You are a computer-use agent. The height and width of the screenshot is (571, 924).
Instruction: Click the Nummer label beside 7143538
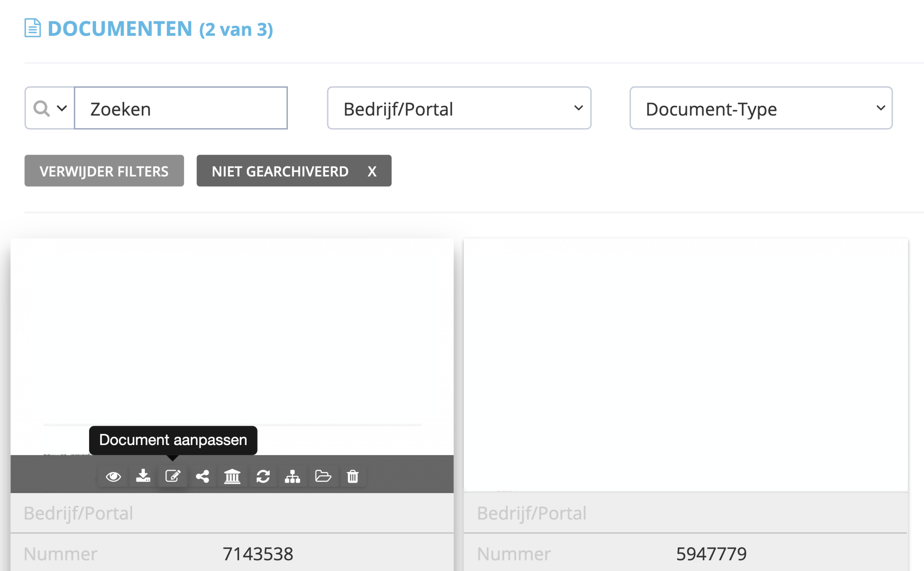60,554
